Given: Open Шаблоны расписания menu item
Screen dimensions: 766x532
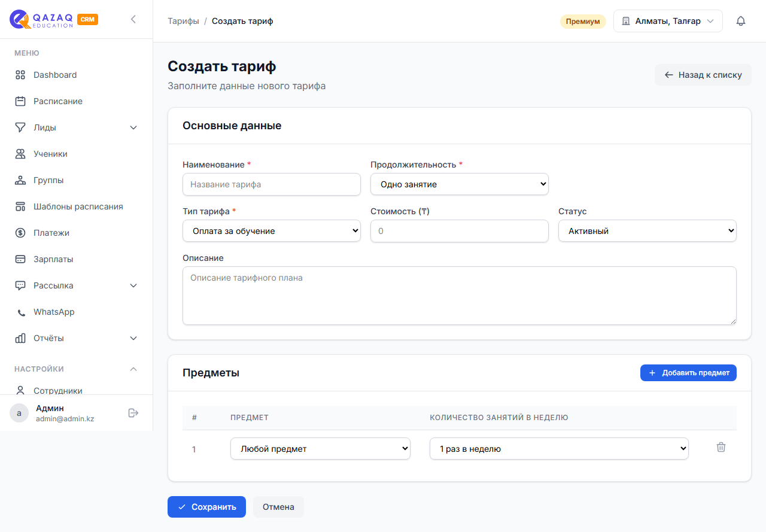Looking at the screenshot, I should click(77, 206).
